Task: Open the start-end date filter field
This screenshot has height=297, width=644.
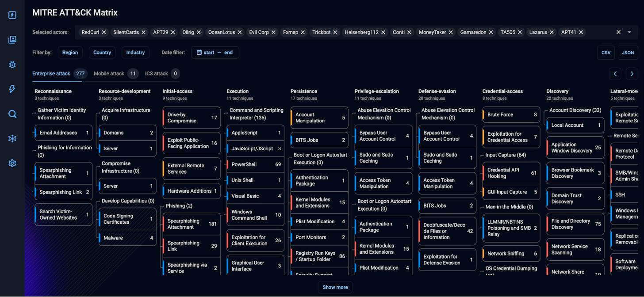Action: tap(215, 53)
